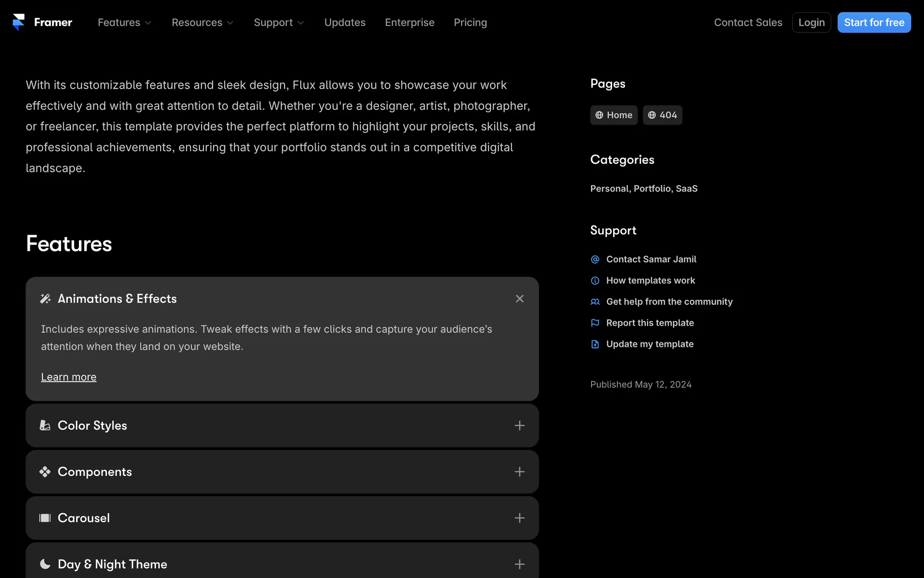Click the info icon beside How templates work
The width and height of the screenshot is (924, 578).
click(595, 281)
